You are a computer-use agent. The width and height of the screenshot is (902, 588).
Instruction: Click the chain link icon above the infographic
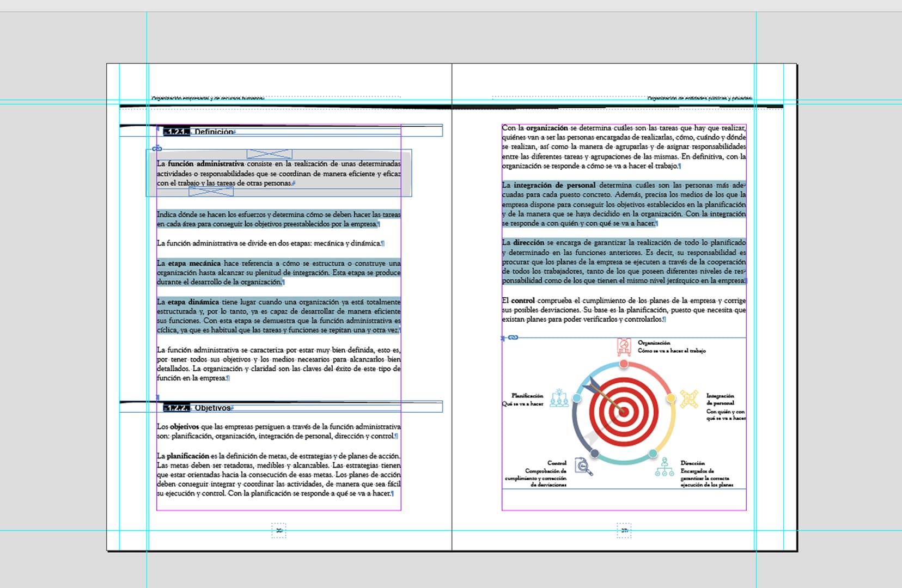click(513, 338)
